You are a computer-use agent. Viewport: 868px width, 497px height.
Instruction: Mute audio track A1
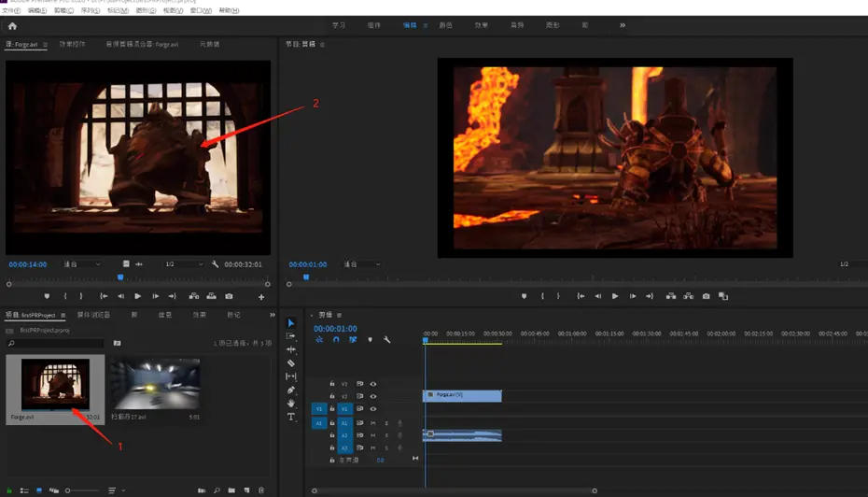point(373,422)
